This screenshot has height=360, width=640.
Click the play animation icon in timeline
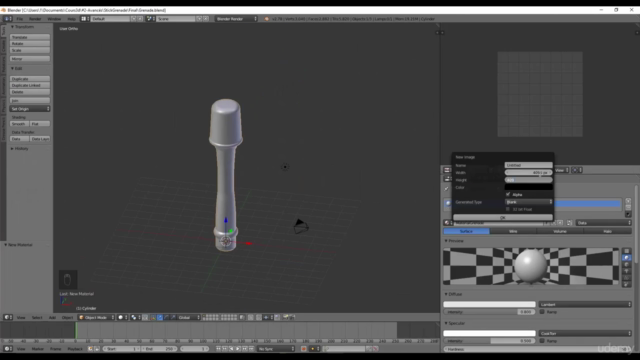238,349
